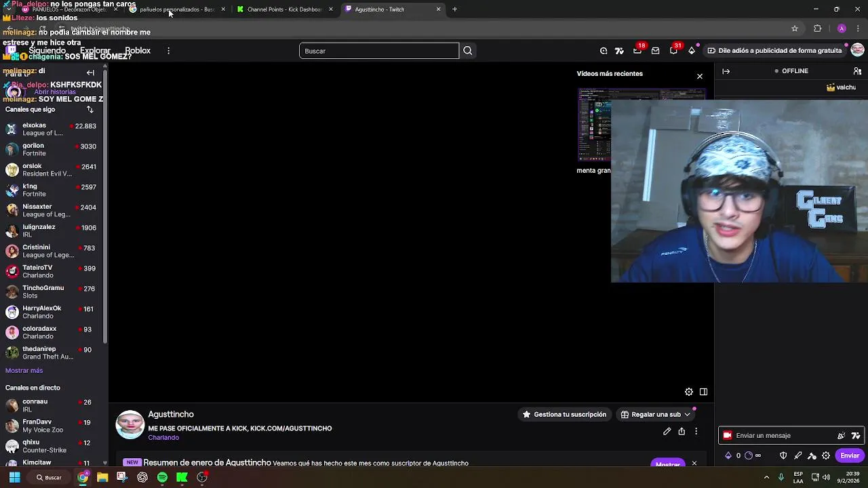Open Prime loot icon with 18 badge
The width and height of the screenshot is (868, 488).
pos(637,51)
